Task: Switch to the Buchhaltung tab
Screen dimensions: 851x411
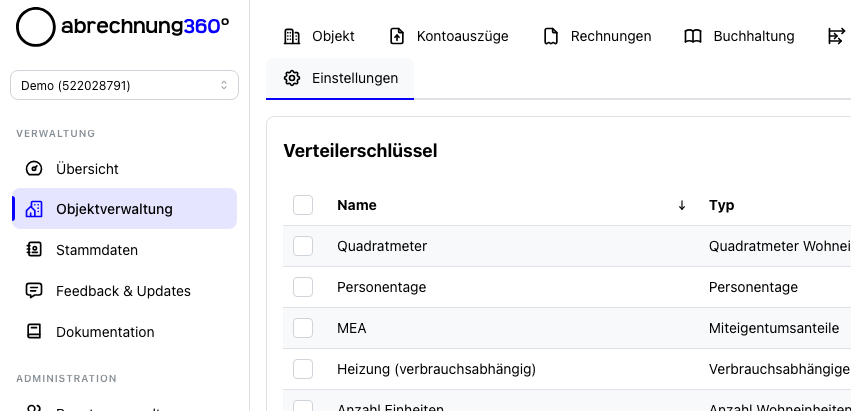Action: pyautogui.click(x=739, y=36)
